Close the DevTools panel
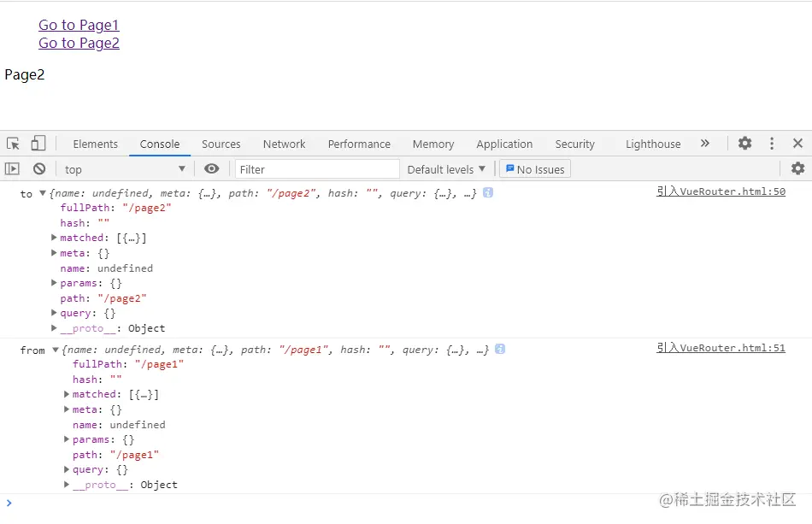The width and height of the screenshot is (812, 524). click(x=797, y=144)
